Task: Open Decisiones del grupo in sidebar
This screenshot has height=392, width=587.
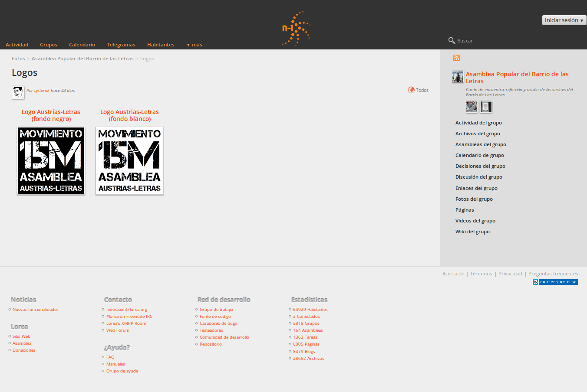Action: point(480,166)
